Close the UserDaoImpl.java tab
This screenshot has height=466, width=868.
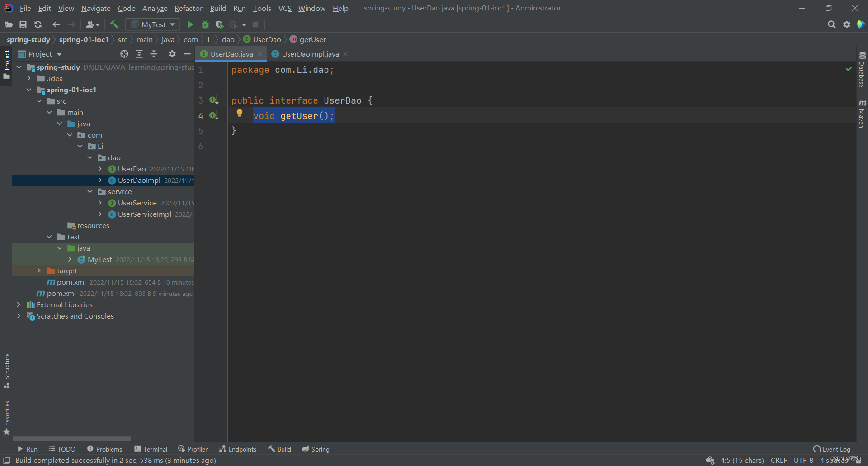click(346, 54)
